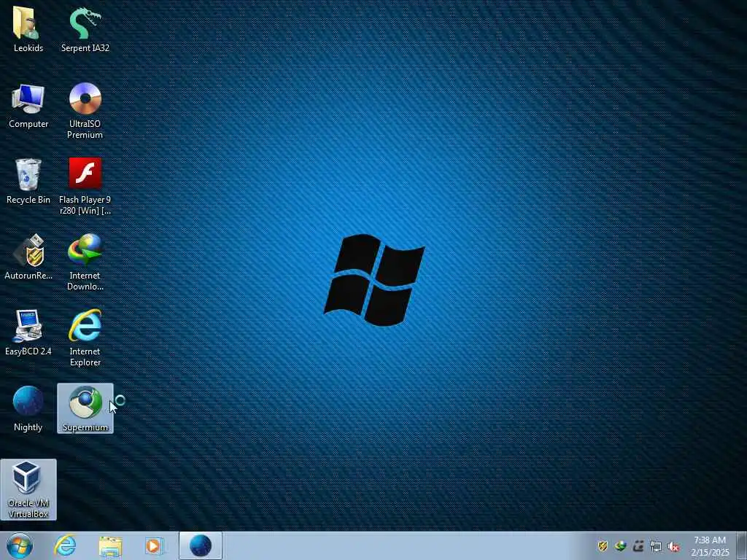Open the Internet Download Manager tray icon
The width and height of the screenshot is (747, 560).
pyautogui.click(x=620, y=545)
